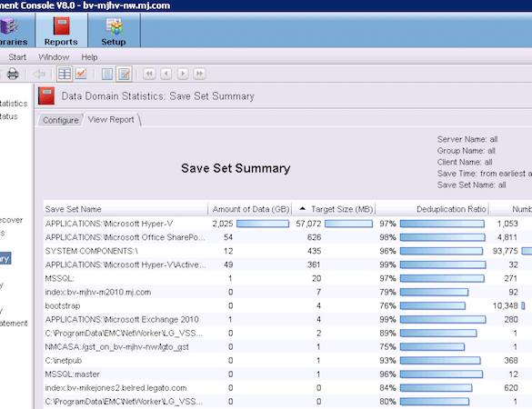Click Server Name: all label

(467, 139)
